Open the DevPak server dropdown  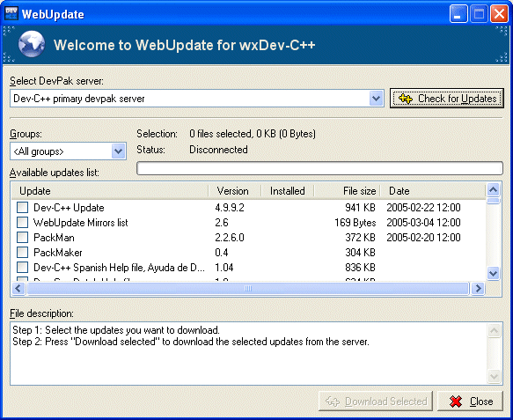click(376, 99)
